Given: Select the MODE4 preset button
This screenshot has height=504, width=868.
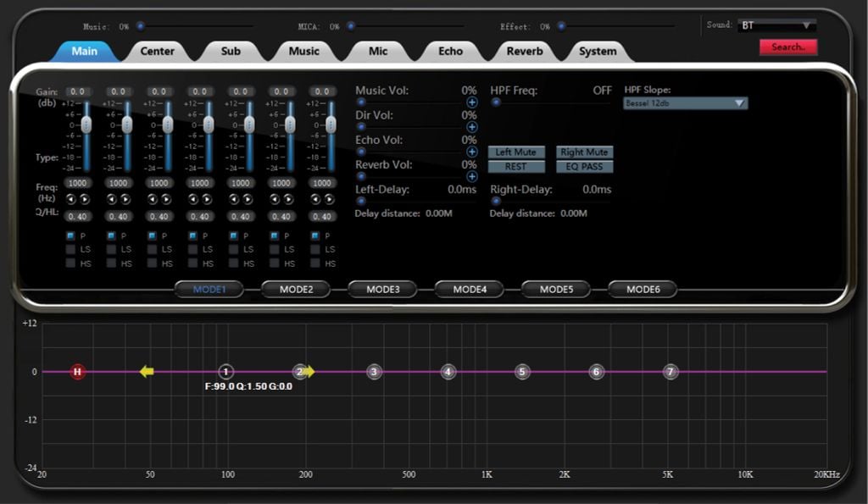Looking at the screenshot, I should click(470, 290).
